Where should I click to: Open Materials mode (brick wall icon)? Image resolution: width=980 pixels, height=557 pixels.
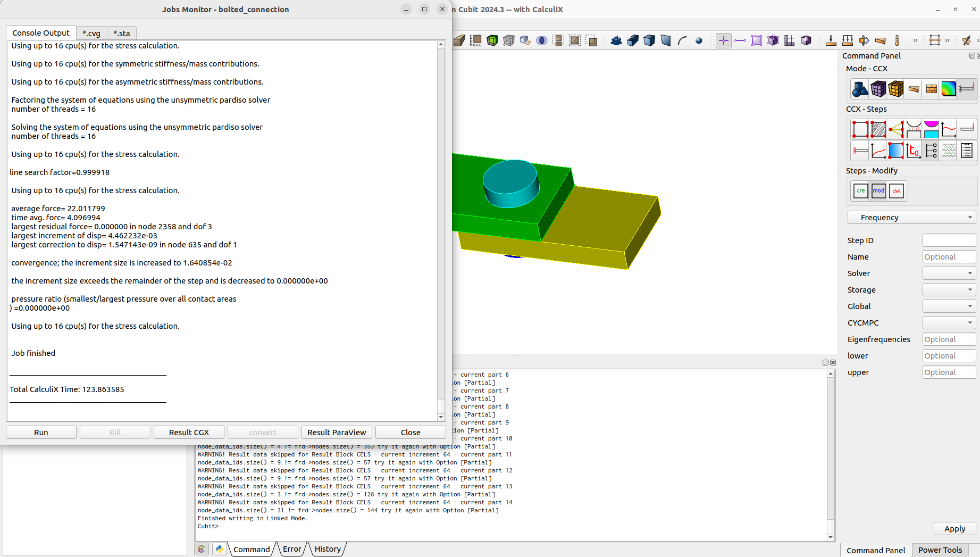(x=931, y=89)
